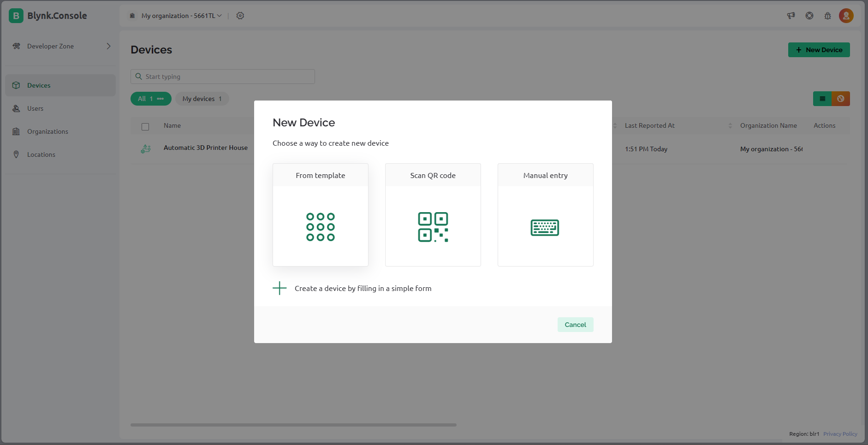Tick the select-all devices checkbox

point(145,126)
